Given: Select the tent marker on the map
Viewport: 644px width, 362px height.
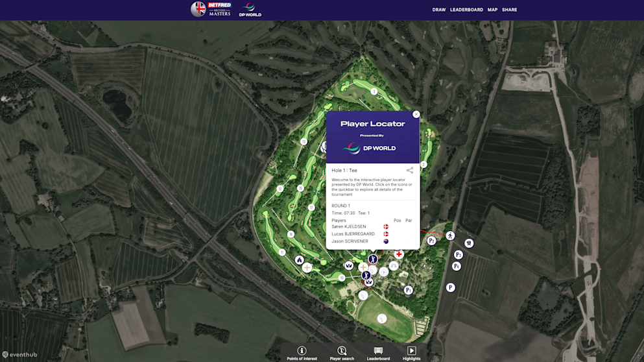Looking at the screenshot, I should 300,260.
